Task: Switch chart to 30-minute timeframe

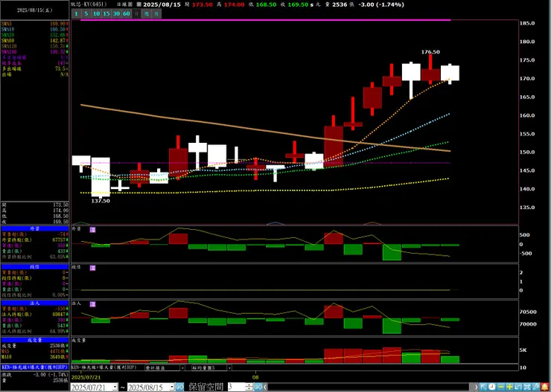Action: click(116, 14)
